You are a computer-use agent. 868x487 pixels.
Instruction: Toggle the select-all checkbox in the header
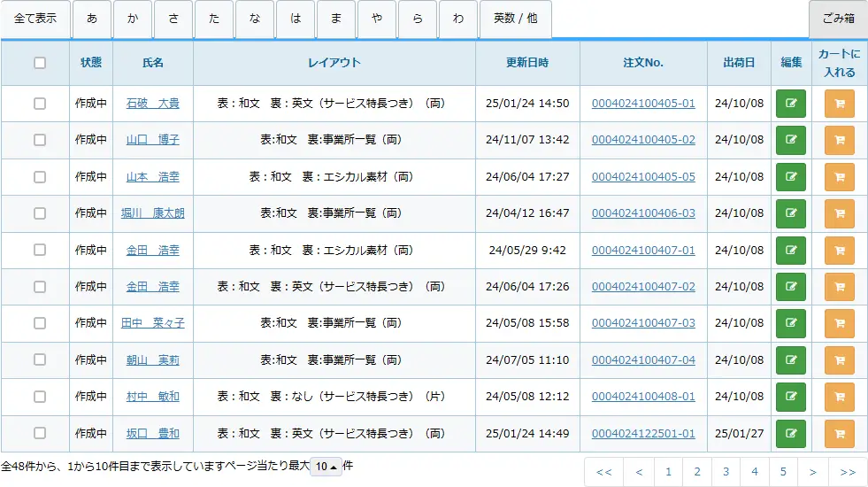40,63
